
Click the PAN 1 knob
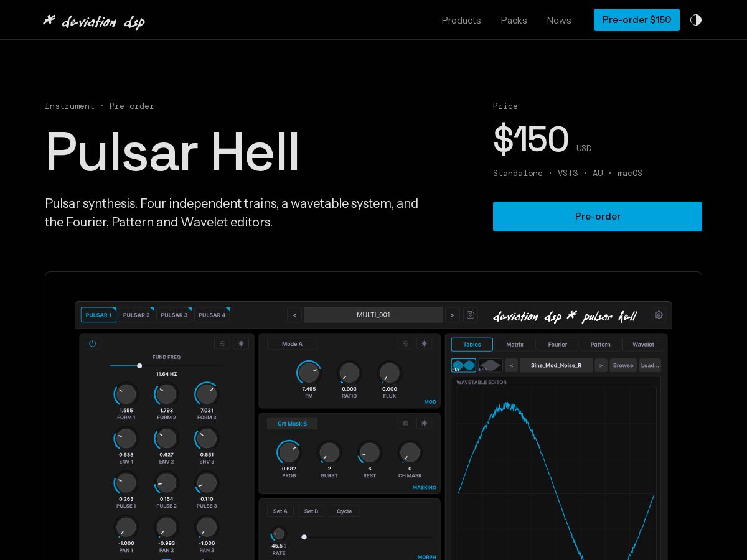point(126,527)
